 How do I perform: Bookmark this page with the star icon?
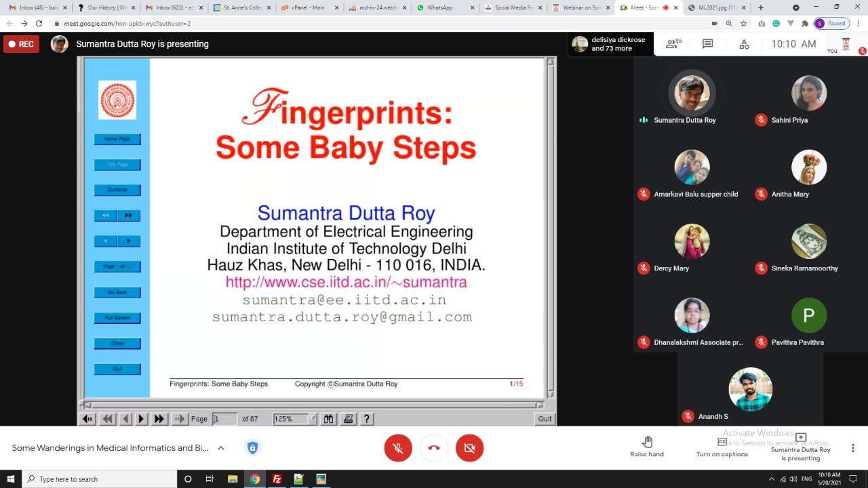pyautogui.click(x=743, y=23)
